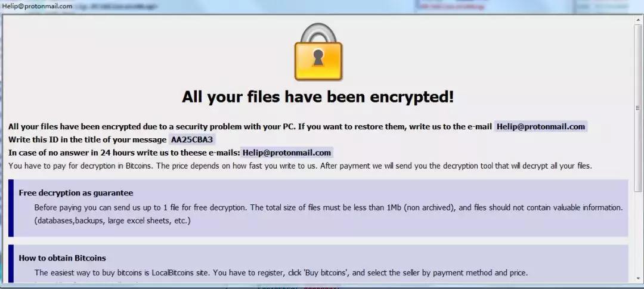Click the window title Helip@protonmail.com
Screen dimensions: 644x289
click(37, 6)
